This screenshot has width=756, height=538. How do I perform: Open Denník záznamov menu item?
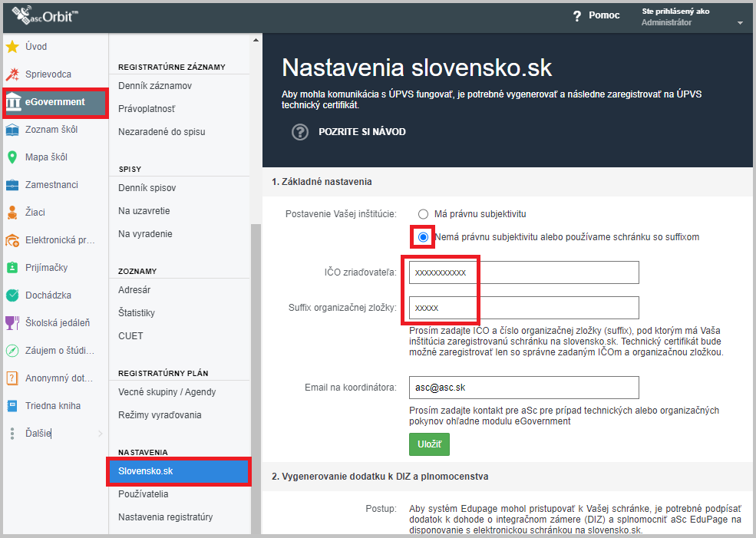click(x=155, y=86)
